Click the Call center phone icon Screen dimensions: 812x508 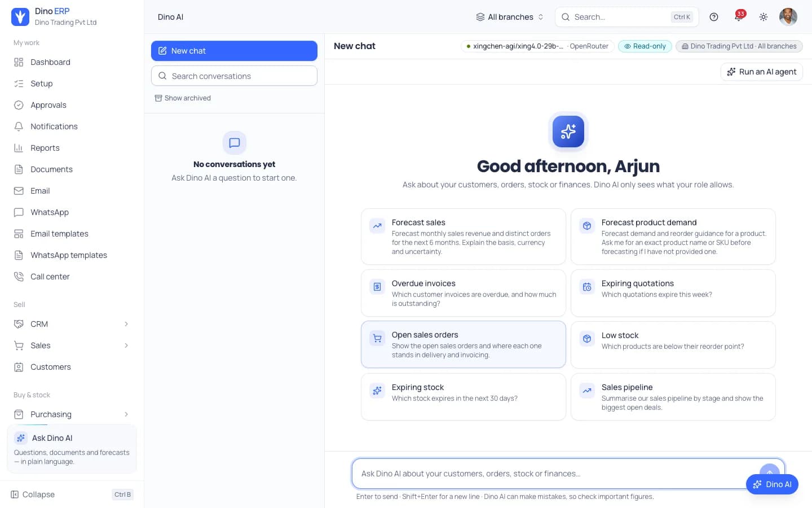point(19,277)
